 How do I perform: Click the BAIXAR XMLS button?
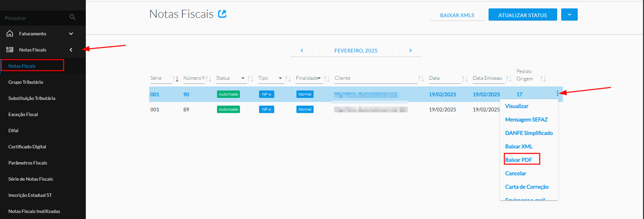pos(457,15)
